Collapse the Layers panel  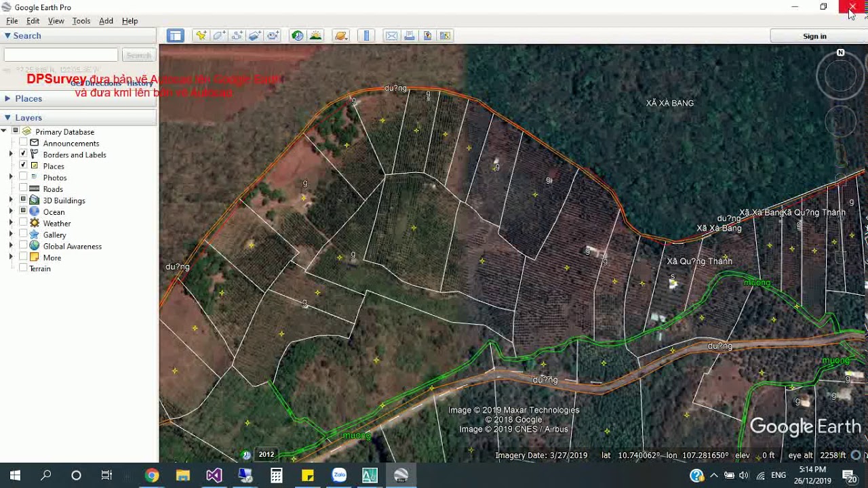point(7,117)
